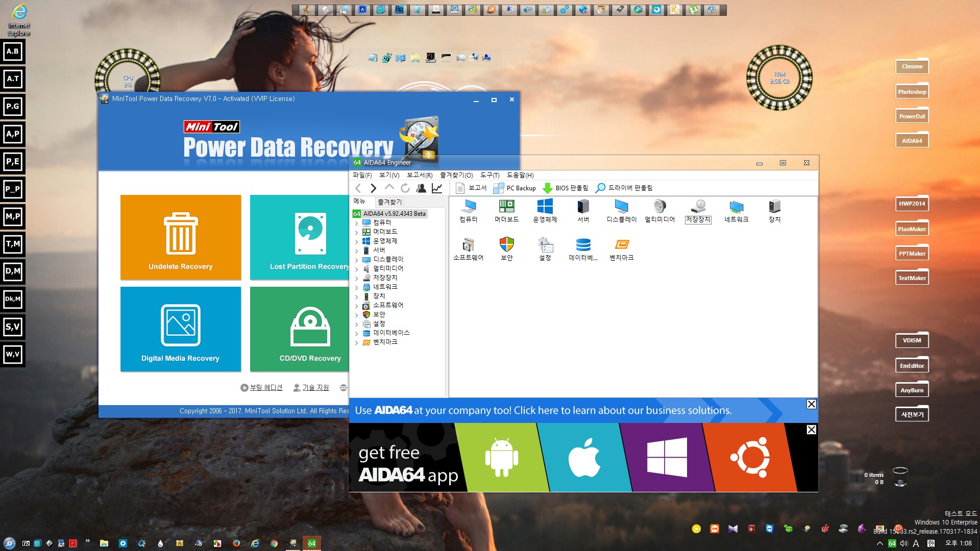The image size is (980, 551).
Task: Expand the 컴퓨터 tree node
Action: [x=356, y=223]
